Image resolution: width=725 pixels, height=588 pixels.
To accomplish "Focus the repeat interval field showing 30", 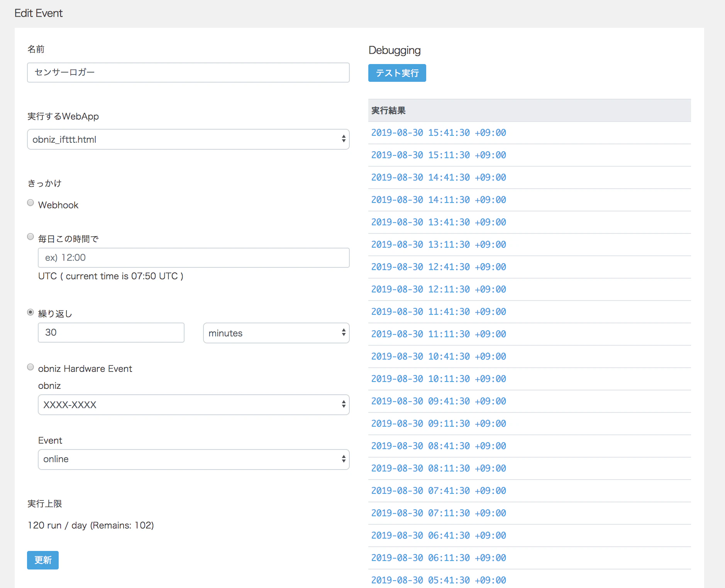I will point(111,333).
